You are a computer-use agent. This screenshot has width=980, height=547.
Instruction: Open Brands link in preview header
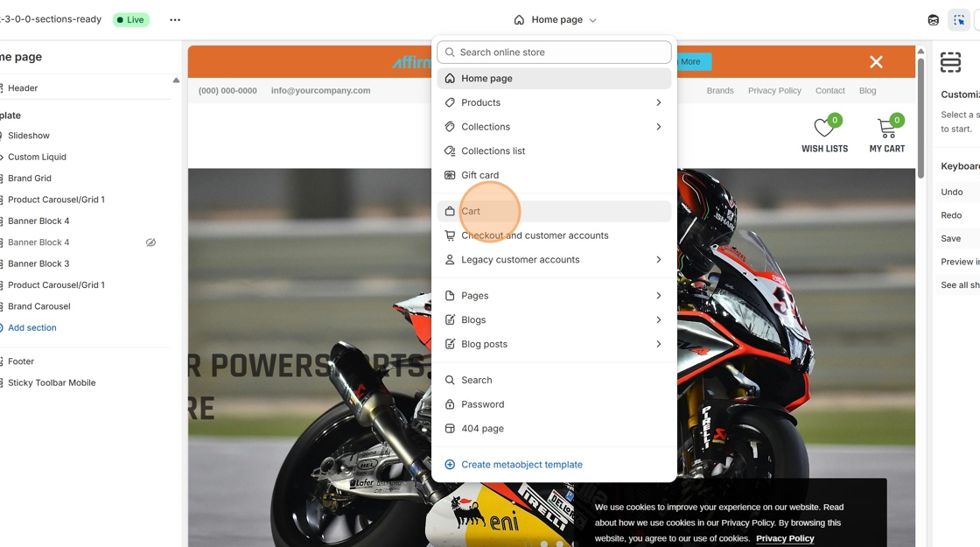coord(720,91)
